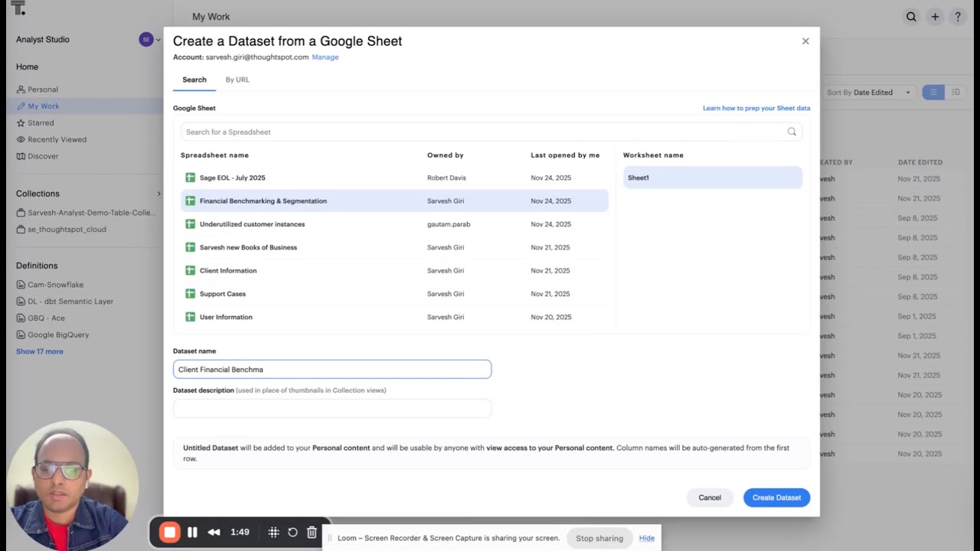The height and width of the screenshot is (551, 980).
Task: Switch to list view icon
Action: click(933, 93)
